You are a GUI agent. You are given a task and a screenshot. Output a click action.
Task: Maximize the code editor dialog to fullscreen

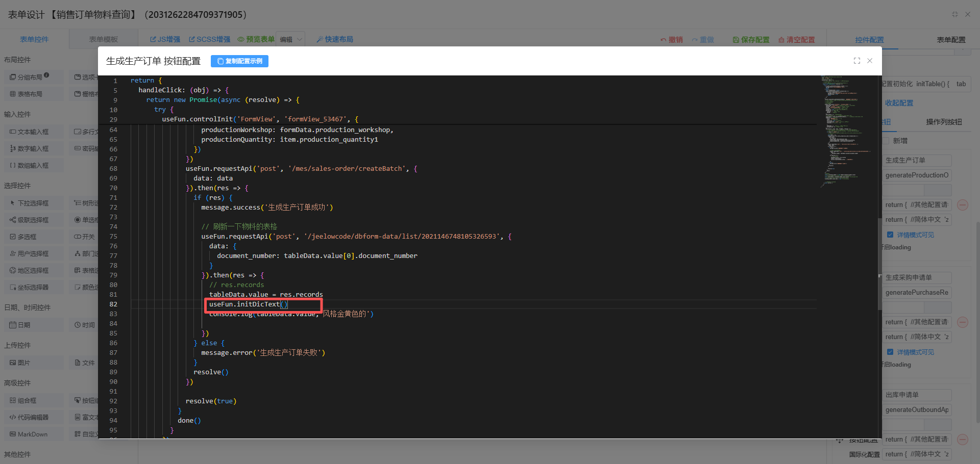point(856,61)
